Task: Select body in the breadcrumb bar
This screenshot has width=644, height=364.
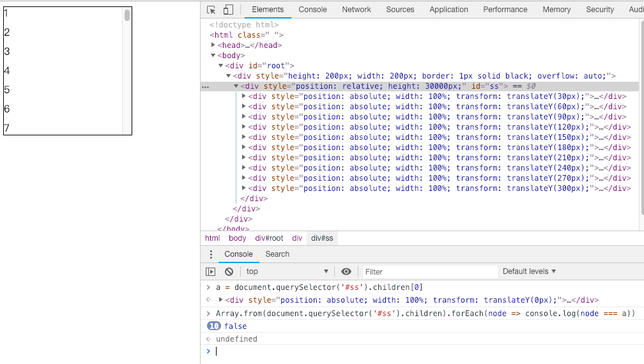Action: coord(238,238)
